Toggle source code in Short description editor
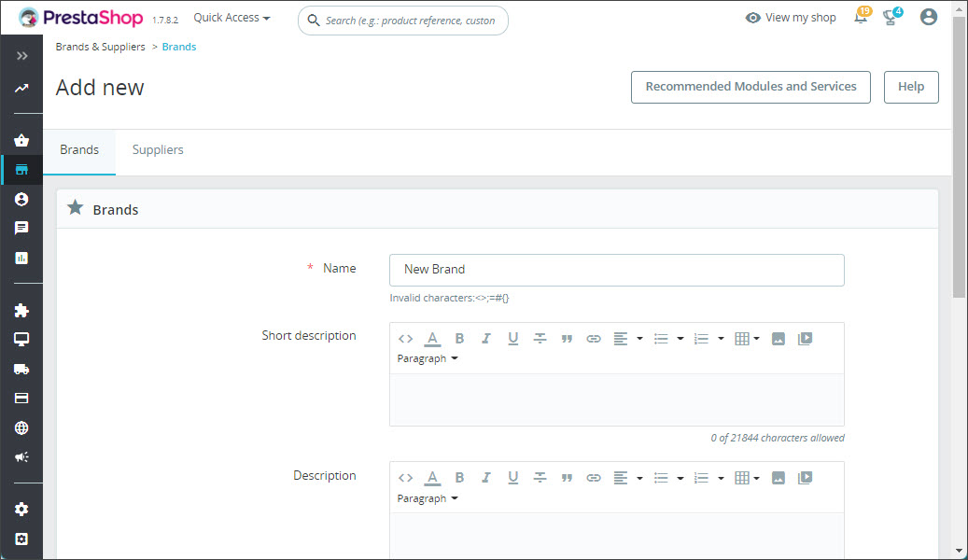968x560 pixels. pyautogui.click(x=406, y=339)
